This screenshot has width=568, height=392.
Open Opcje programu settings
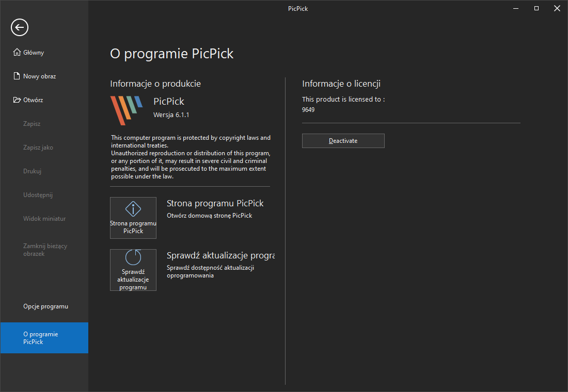45,306
